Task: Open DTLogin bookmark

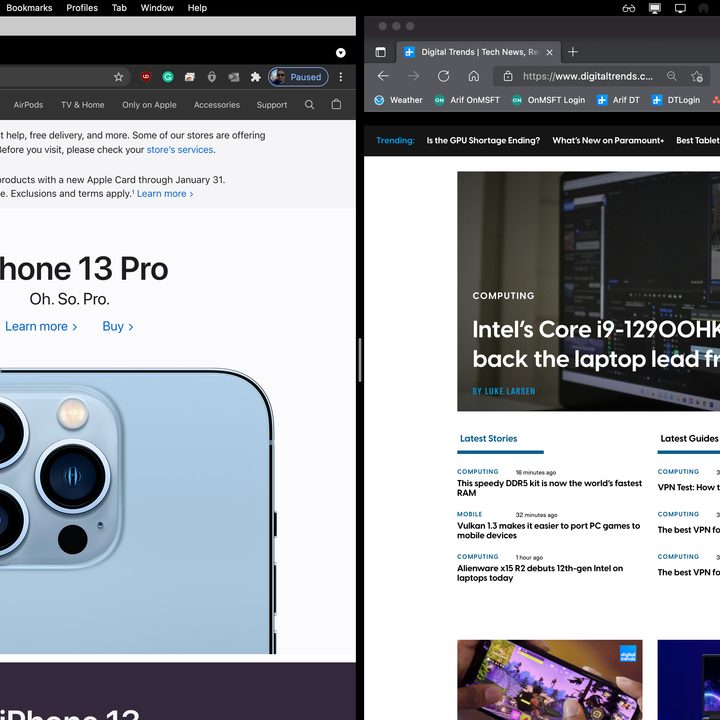Action: pos(676,100)
